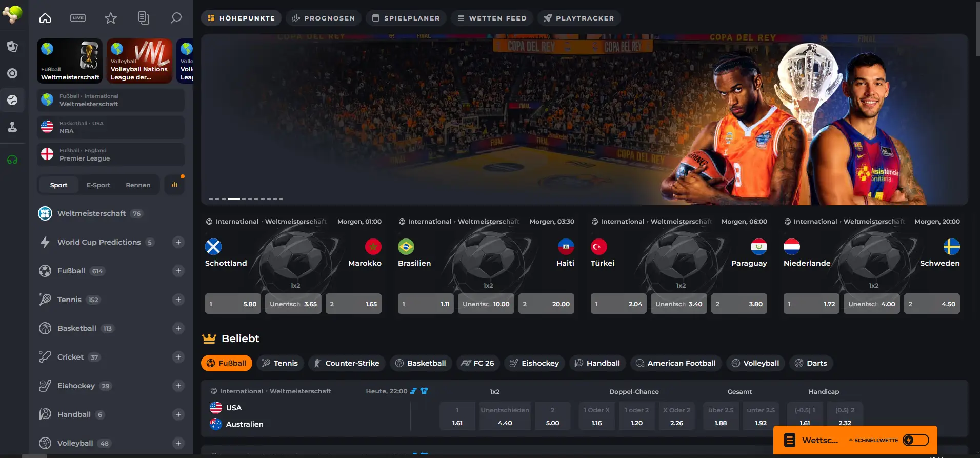Expand Tennis category with plus button
This screenshot has height=458, width=980.
tap(178, 300)
